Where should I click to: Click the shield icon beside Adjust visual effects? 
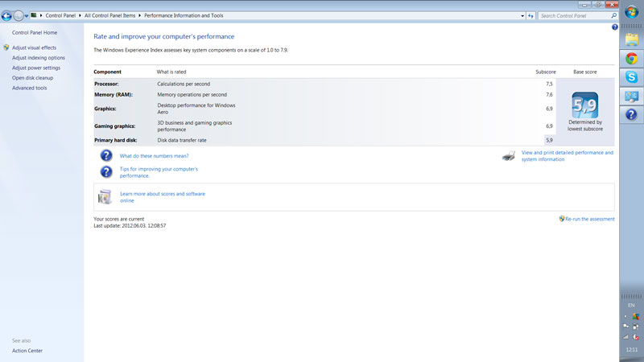[x=6, y=47]
